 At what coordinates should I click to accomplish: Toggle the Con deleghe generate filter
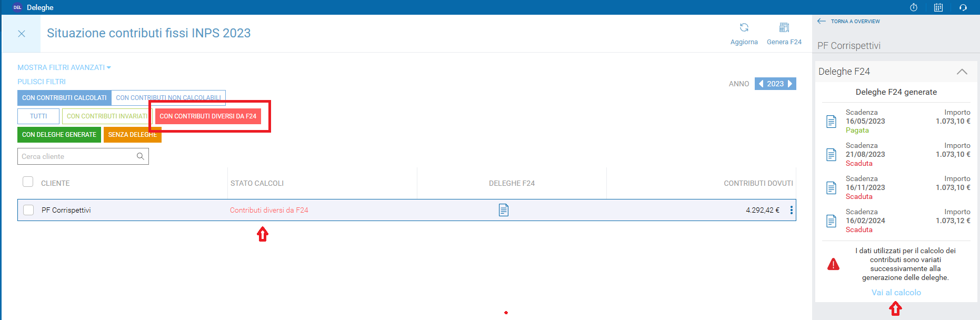click(x=59, y=135)
